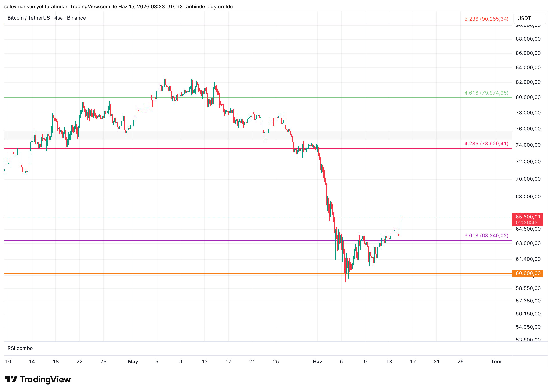Click the 76.000,00 price axis label
This screenshot has width=552, height=392.
(x=528, y=129)
